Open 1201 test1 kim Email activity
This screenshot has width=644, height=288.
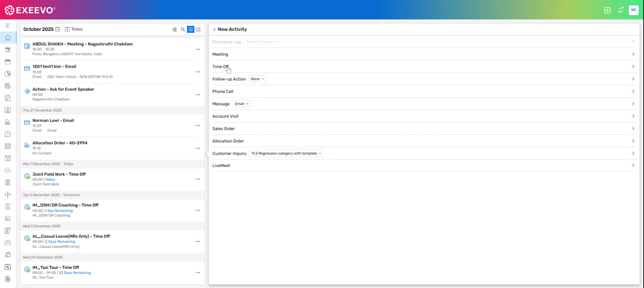pos(54,66)
